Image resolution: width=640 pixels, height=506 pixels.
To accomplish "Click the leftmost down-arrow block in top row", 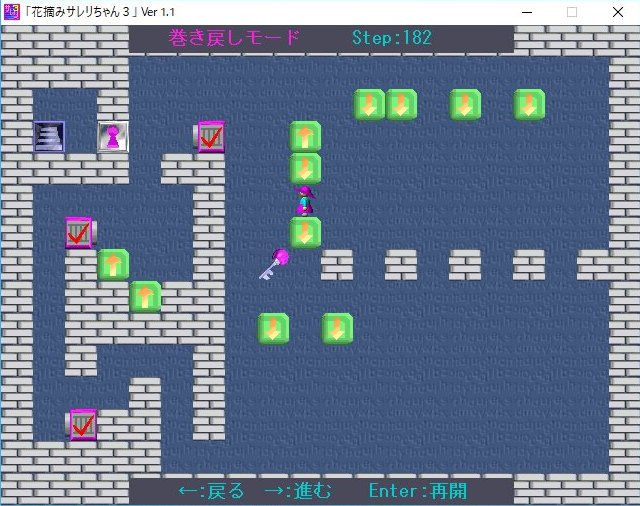I will click(x=369, y=104).
